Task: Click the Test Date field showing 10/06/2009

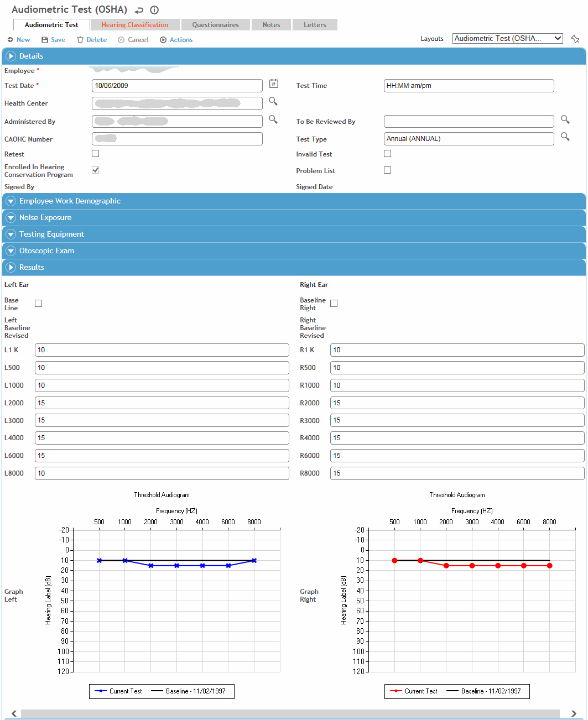Action: 177,86
